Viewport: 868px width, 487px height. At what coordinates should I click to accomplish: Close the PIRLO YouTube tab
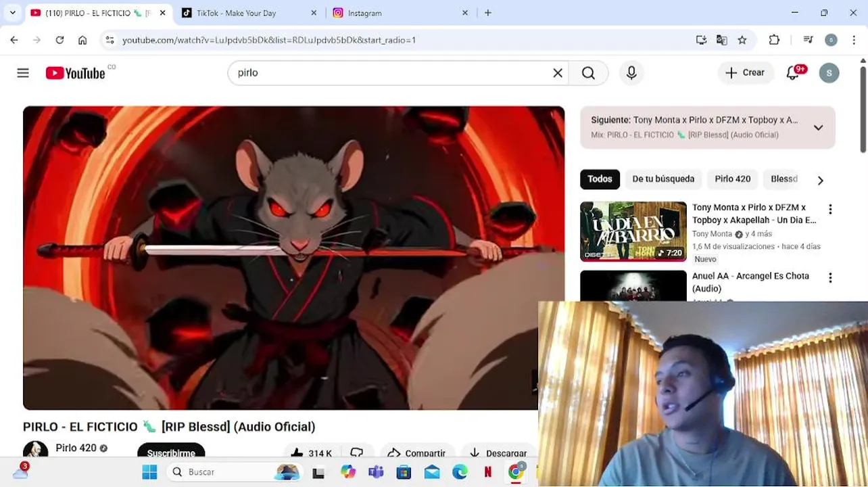coord(162,13)
